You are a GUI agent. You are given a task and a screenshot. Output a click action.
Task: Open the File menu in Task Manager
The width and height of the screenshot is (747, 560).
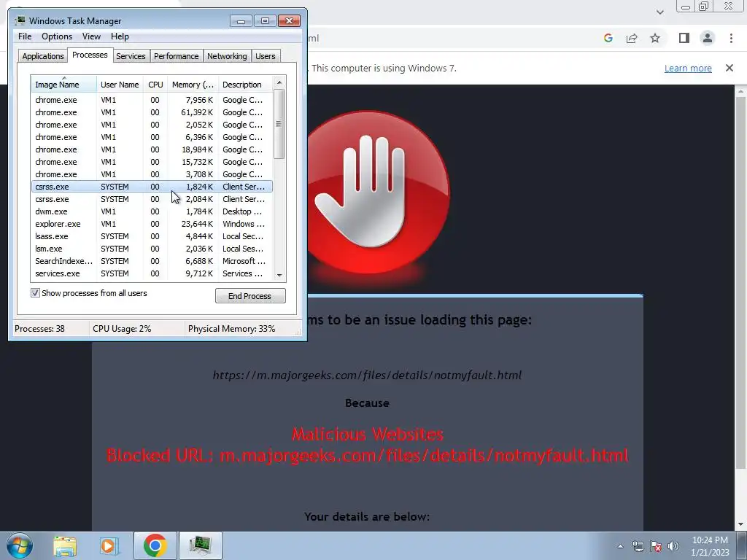click(x=25, y=36)
